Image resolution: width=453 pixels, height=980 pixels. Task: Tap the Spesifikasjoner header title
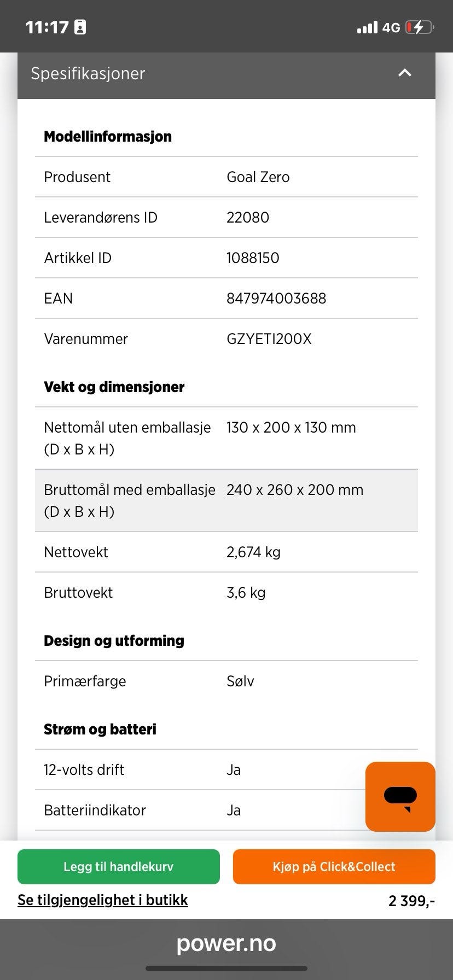pyautogui.click(x=88, y=73)
